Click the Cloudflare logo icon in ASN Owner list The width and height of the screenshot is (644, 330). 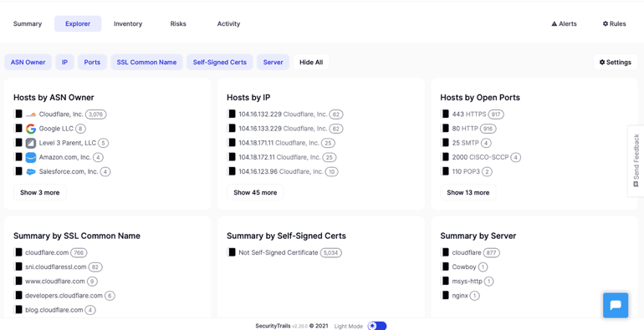point(31,114)
